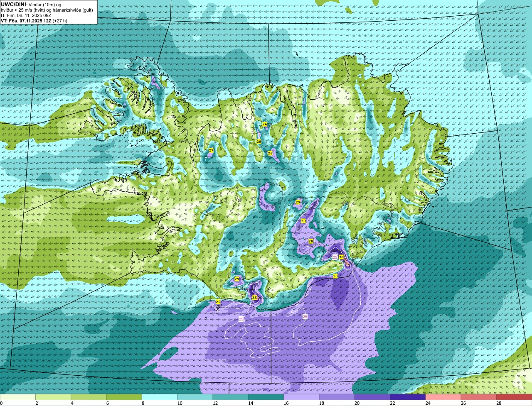Screen dimensions: 532x406
Task: Click the 'hviður > 25 m/s' legend line
Action: tap(47, 10)
